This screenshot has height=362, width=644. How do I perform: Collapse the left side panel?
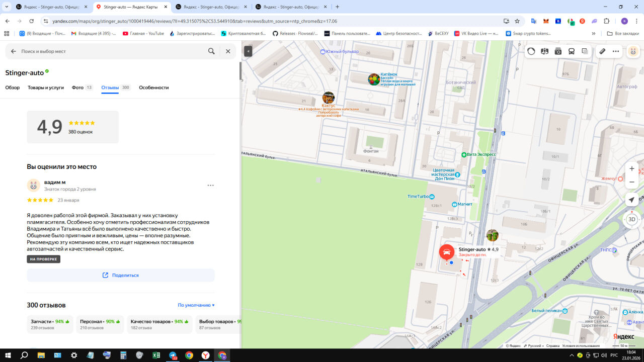tap(248, 51)
